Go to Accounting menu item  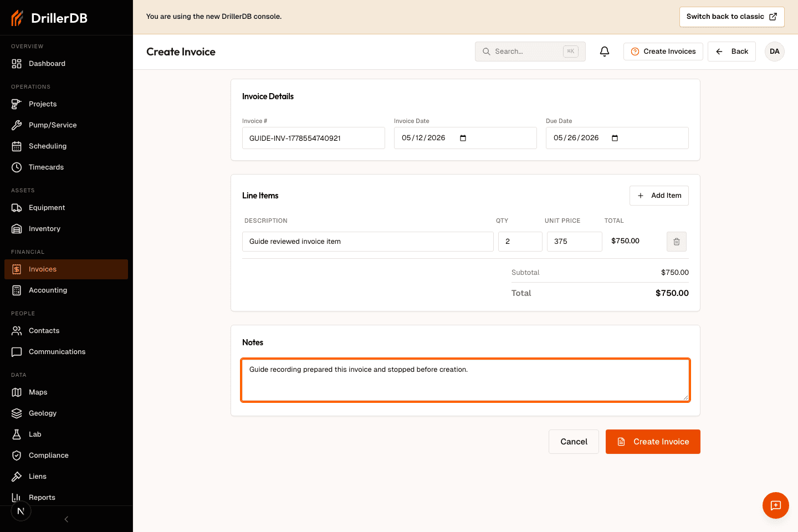coord(66,290)
